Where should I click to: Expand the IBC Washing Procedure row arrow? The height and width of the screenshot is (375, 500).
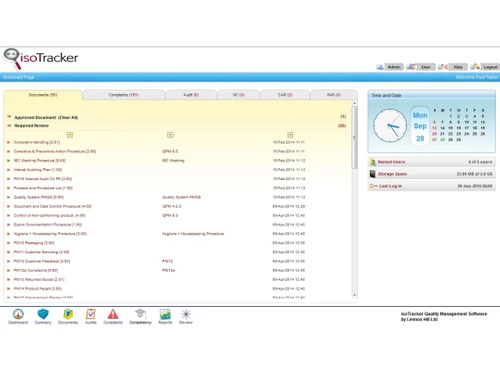click(8, 161)
